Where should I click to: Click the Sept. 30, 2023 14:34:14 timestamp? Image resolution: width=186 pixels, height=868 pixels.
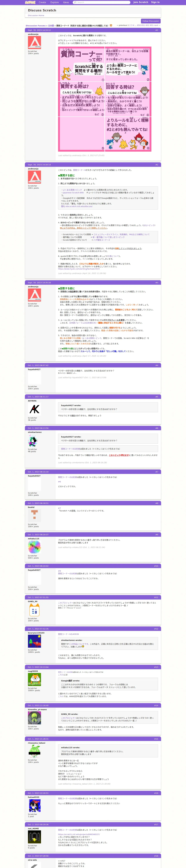pos(39,165)
